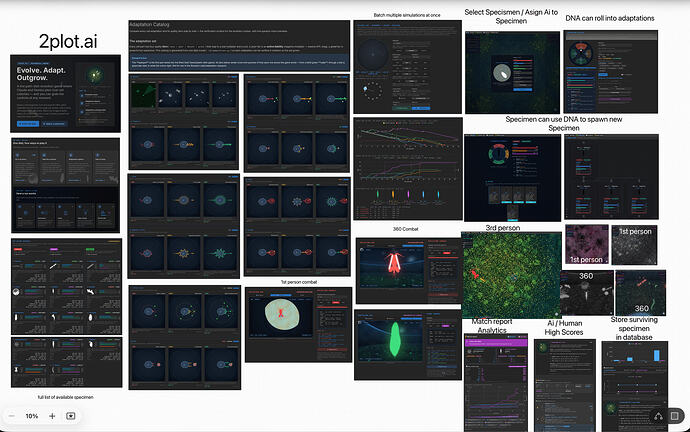The image size is (690, 432).
Task: Select the purple '1st person' screenshot
Action: coord(587,245)
